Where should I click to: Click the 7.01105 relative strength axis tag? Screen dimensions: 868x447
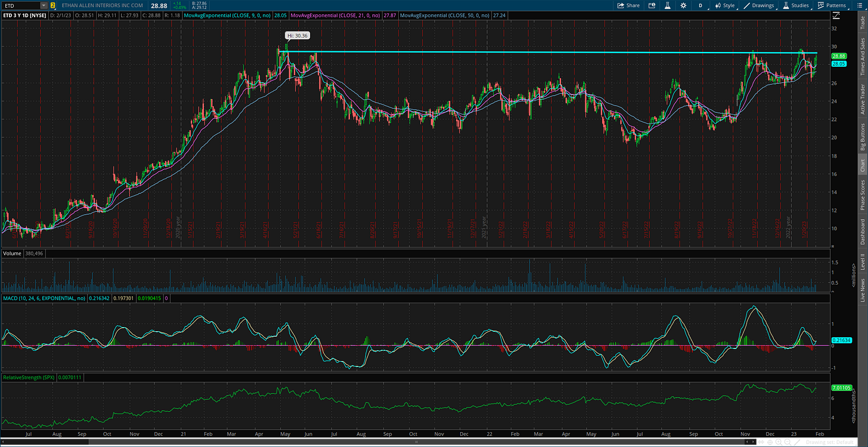pyautogui.click(x=840, y=388)
